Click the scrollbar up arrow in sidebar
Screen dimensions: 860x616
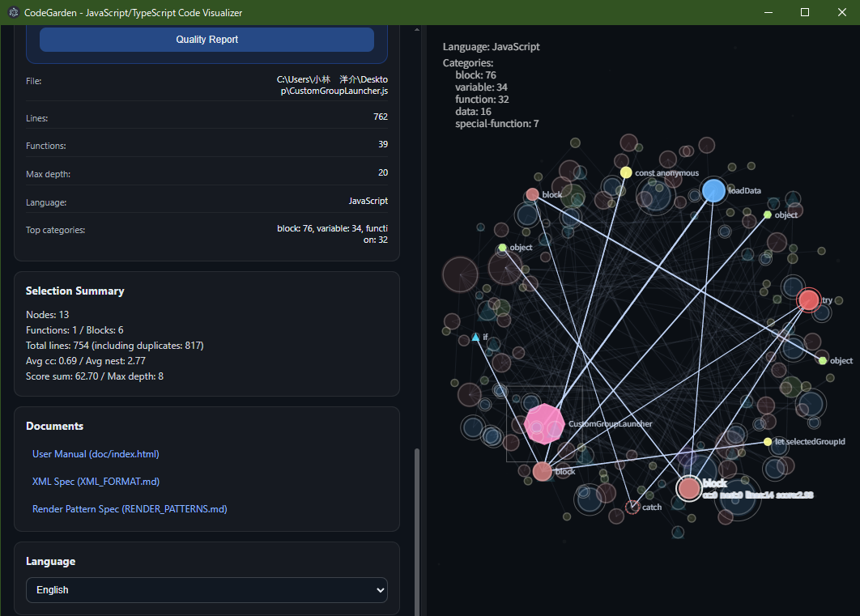coord(417,30)
